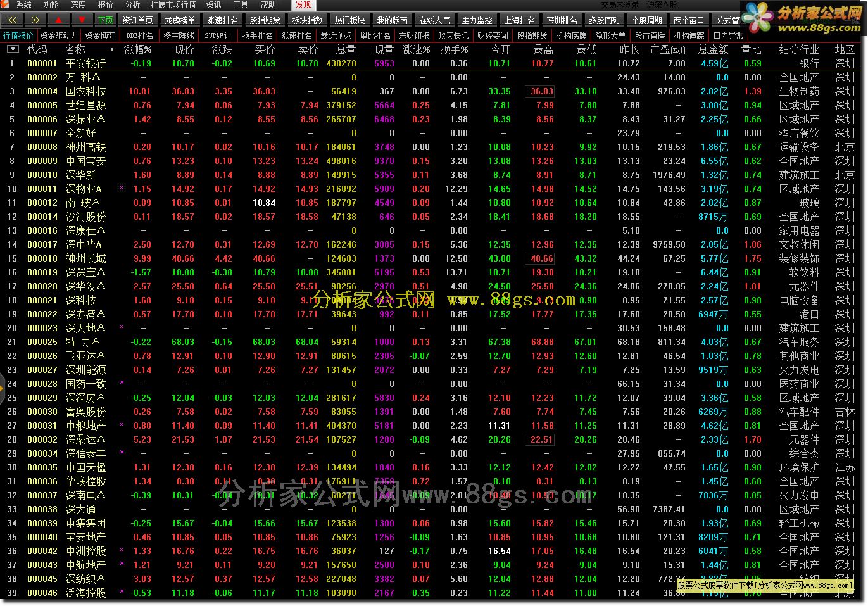
Task: Switch to the 量比排名 tab
Action: 375,35
